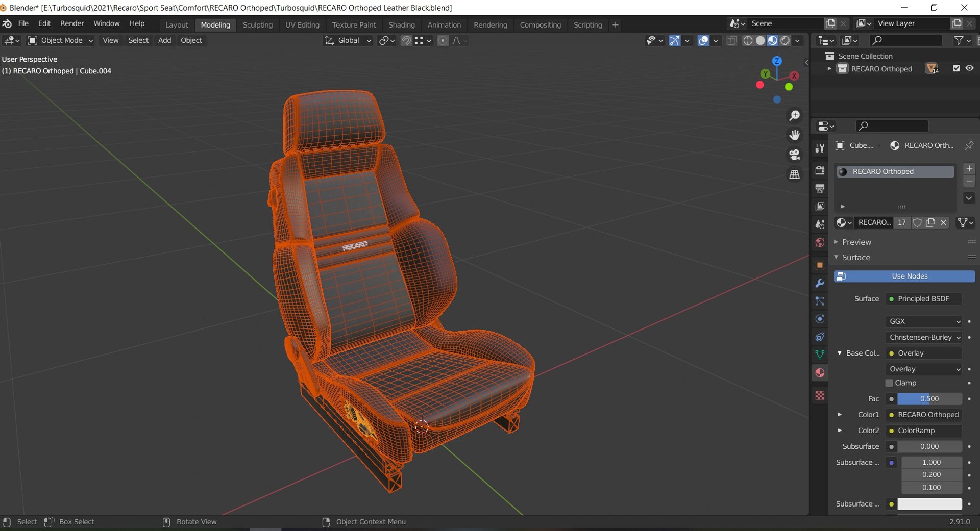Image resolution: width=980 pixels, height=531 pixels.
Task: Toggle X-ray view
Action: tap(731, 41)
